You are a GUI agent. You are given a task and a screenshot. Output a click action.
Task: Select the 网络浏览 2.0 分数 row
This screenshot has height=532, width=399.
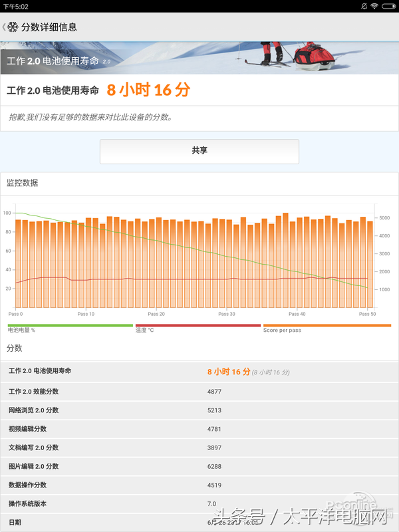point(199,410)
